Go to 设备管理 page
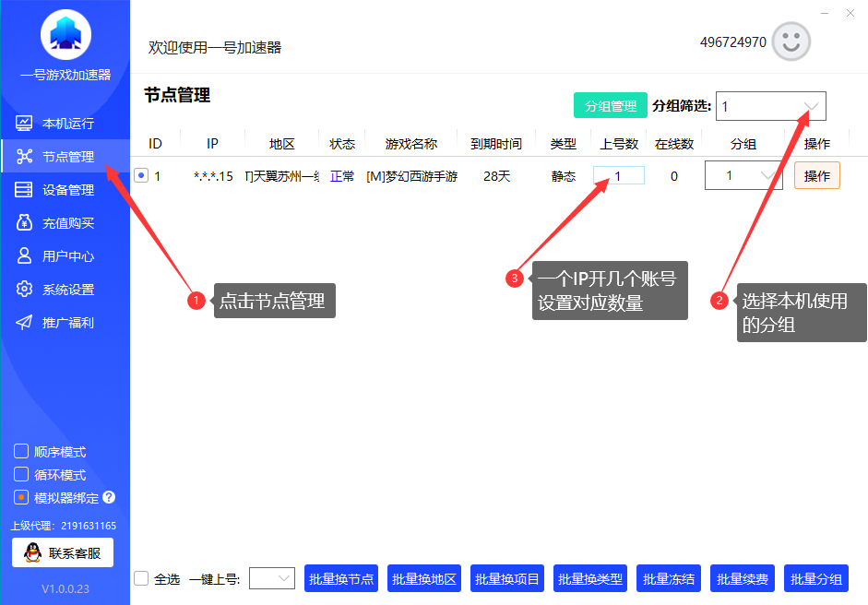The image size is (868, 605). pos(65,190)
